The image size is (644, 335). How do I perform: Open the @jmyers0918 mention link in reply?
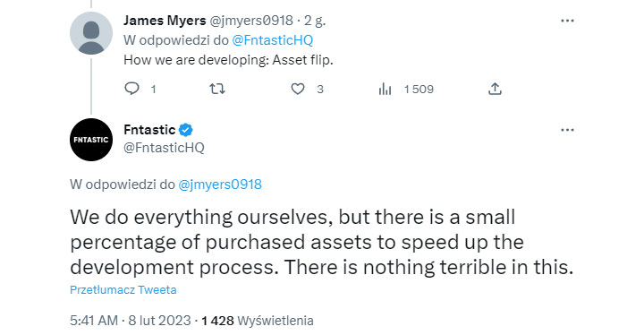coord(220,185)
